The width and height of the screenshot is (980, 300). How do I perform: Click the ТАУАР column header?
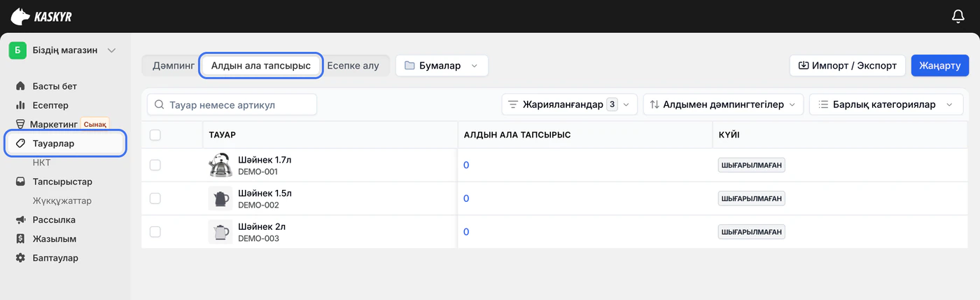pyautogui.click(x=222, y=135)
